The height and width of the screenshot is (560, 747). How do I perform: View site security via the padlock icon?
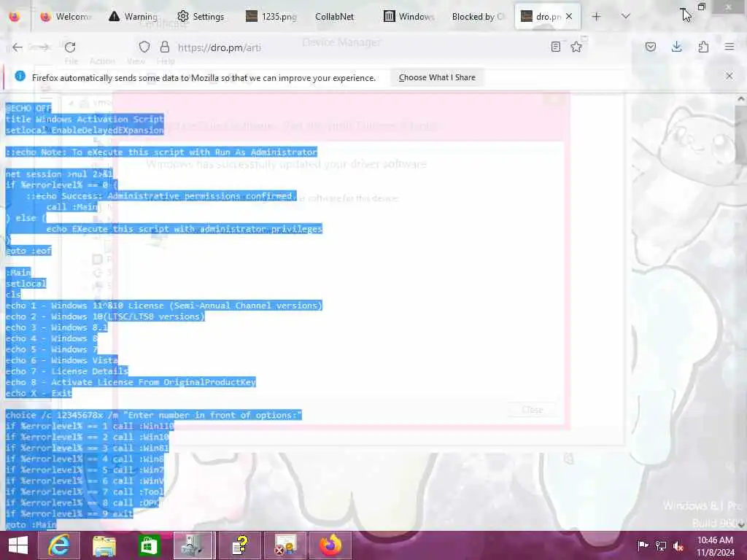165,47
